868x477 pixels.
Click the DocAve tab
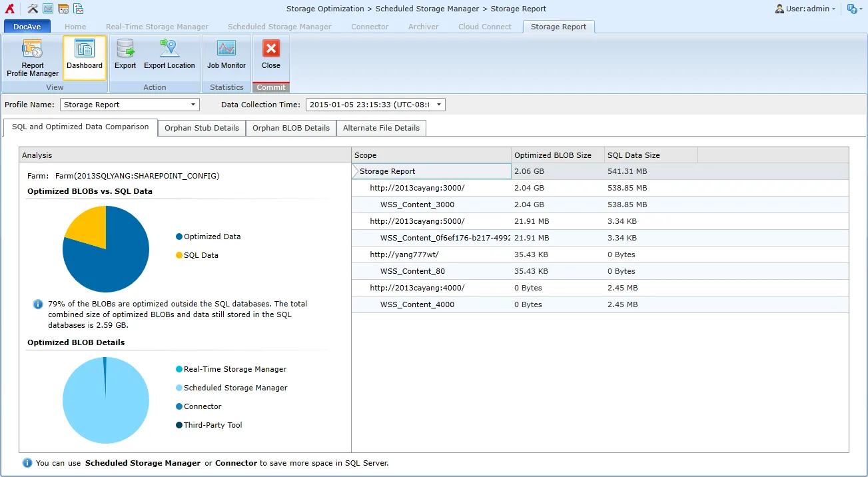(x=27, y=27)
